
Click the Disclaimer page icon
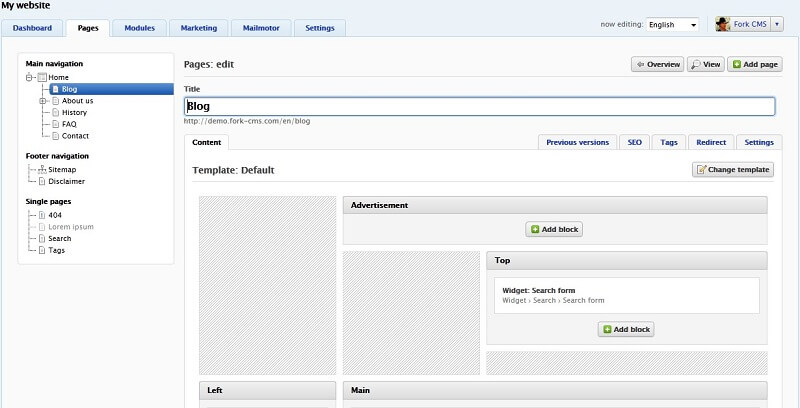click(42, 182)
